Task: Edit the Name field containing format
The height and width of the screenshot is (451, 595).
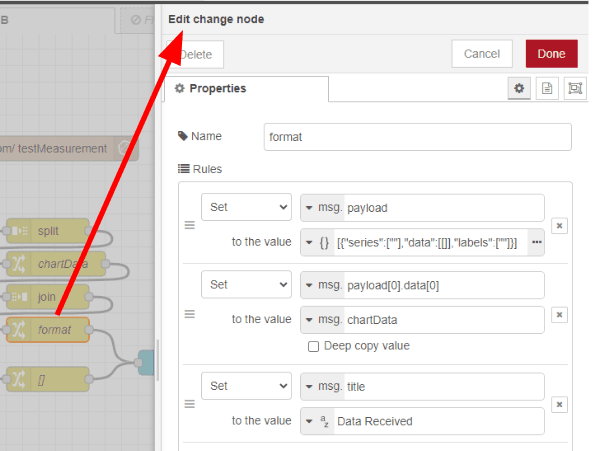Action: pyautogui.click(x=417, y=137)
